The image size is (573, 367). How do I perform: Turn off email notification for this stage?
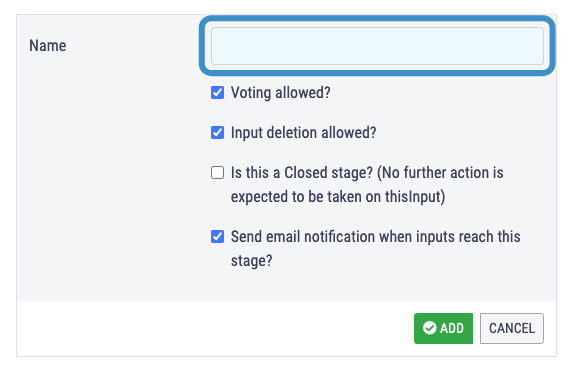coord(217,237)
